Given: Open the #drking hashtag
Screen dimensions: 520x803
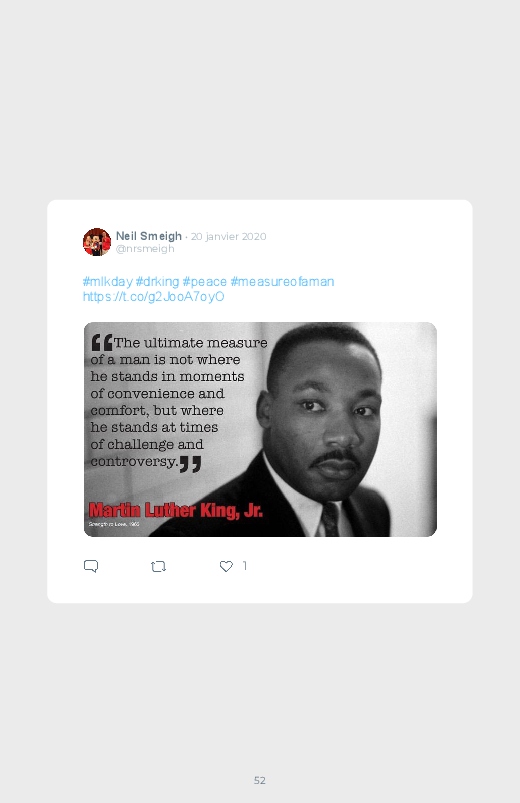Looking at the screenshot, I should (157, 282).
